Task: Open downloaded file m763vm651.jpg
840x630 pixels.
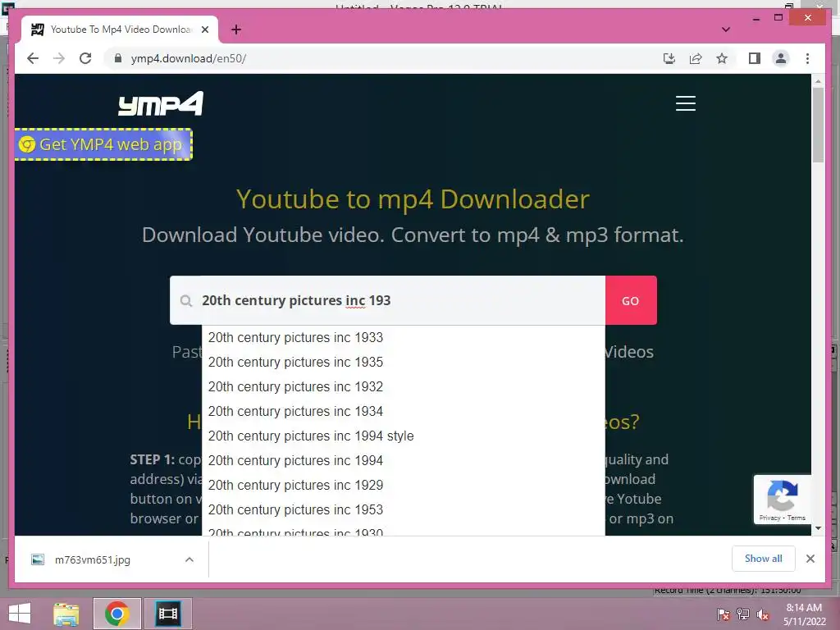Action: 92,559
